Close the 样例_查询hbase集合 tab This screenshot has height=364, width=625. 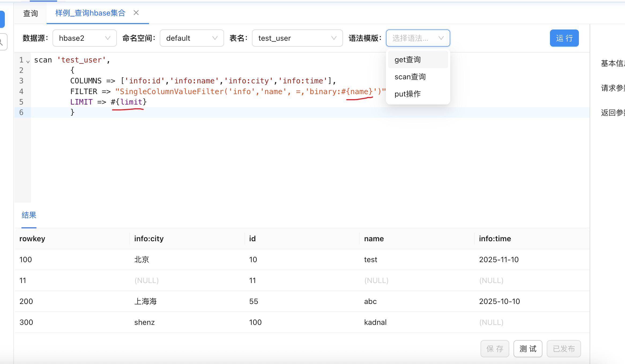coord(136,13)
